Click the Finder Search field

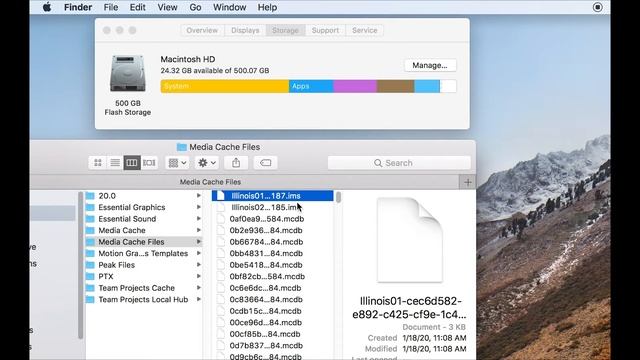pyautogui.click(x=399, y=163)
